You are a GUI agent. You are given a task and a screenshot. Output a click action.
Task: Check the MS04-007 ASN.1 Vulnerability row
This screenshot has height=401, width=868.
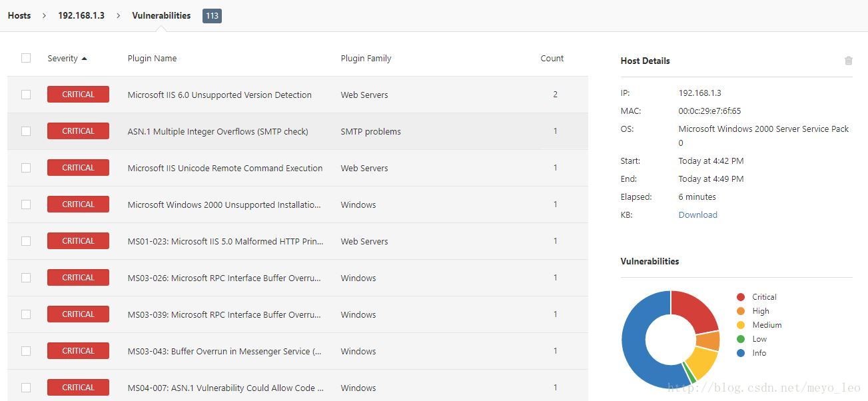(x=26, y=388)
